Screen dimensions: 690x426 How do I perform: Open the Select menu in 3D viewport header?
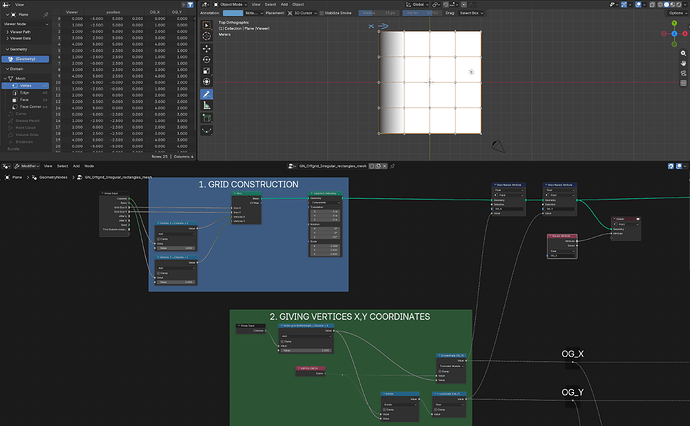[270, 4]
